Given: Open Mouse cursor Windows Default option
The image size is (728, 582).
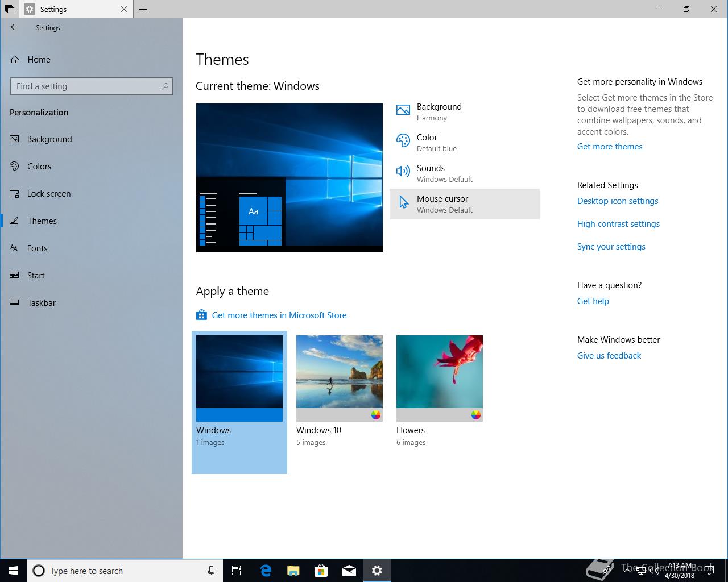Looking at the screenshot, I should (x=465, y=204).
